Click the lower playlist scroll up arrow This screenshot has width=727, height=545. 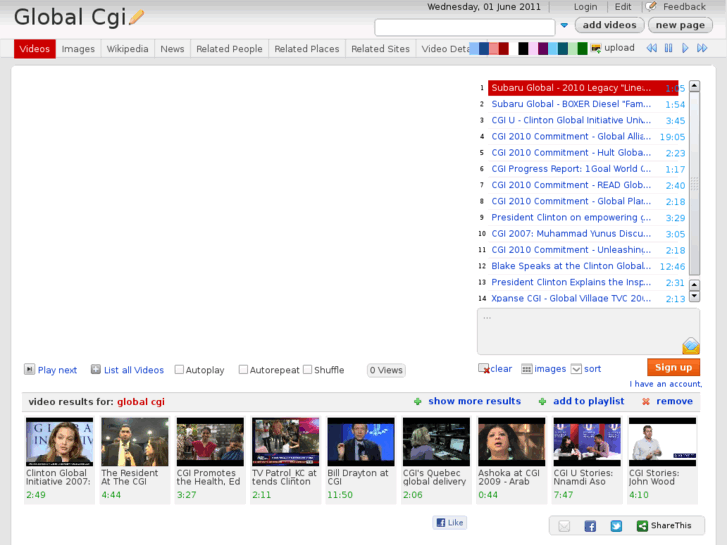[694, 285]
